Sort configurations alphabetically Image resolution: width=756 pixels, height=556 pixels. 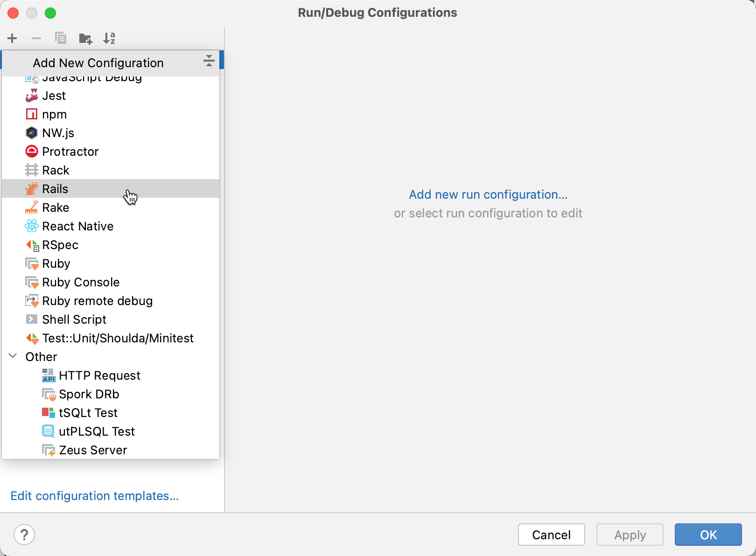click(110, 38)
